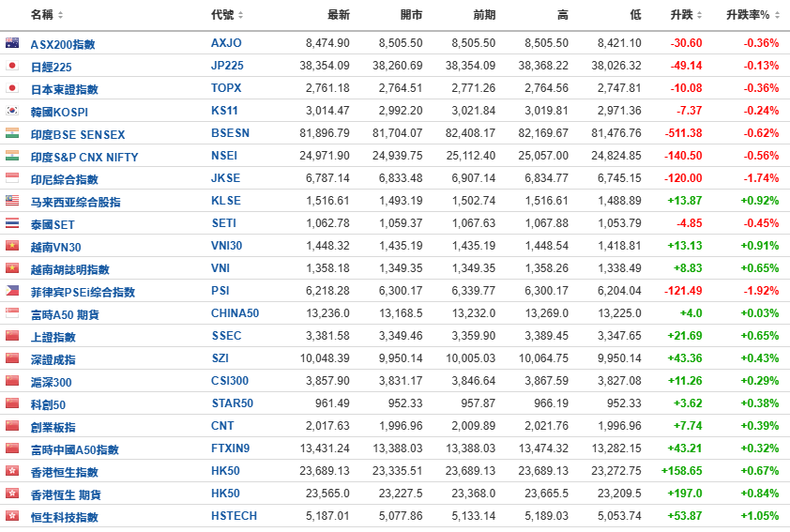Click the Indonesia flag icon beside 印尼綜合指數
Viewport: 790px width, 532px height.
click(x=12, y=178)
